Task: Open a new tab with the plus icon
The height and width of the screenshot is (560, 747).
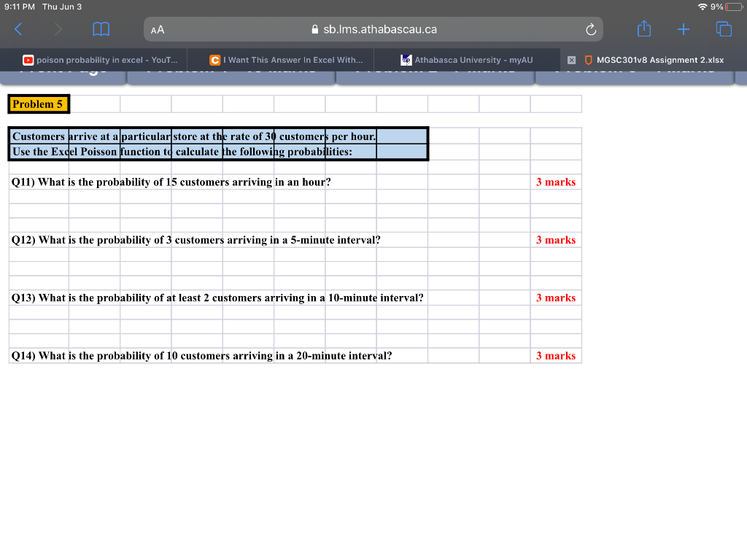Action: (x=684, y=29)
